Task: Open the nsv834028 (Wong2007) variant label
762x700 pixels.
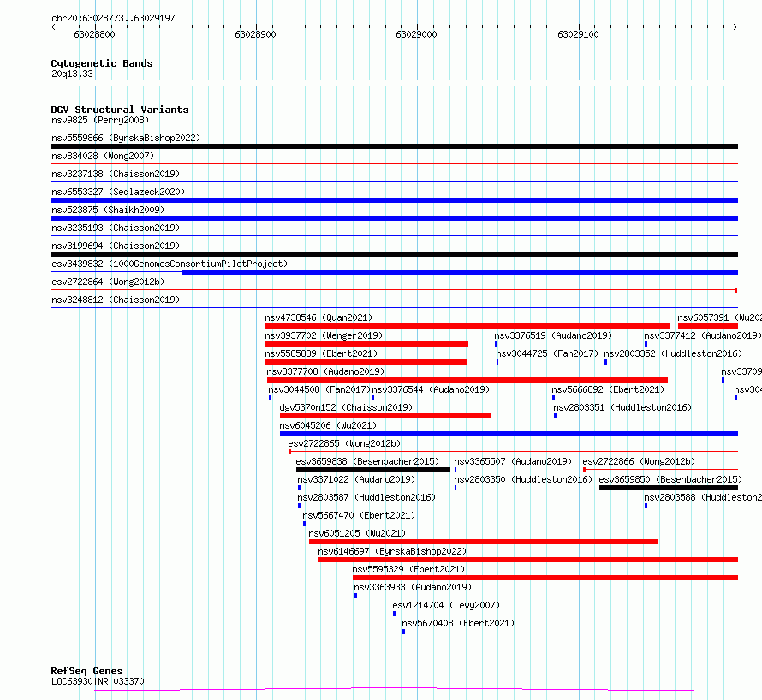Action: tap(103, 156)
